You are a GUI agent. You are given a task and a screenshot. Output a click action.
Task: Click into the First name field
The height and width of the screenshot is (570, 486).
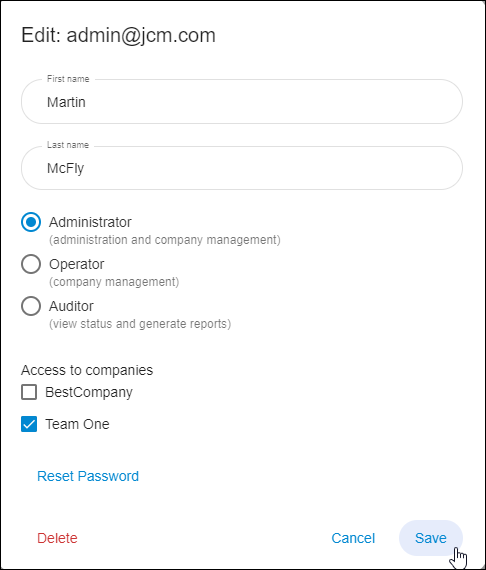tap(242, 101)
